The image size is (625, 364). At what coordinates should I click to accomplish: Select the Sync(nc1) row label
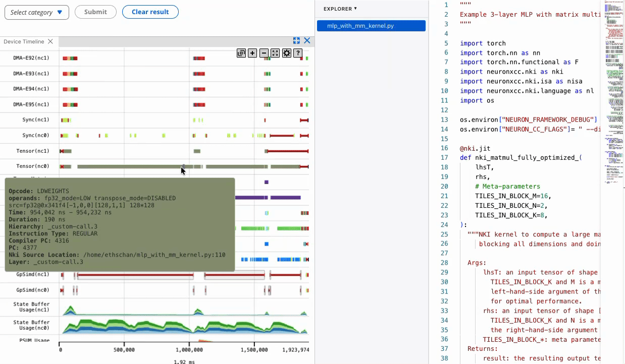click(36, 120)
